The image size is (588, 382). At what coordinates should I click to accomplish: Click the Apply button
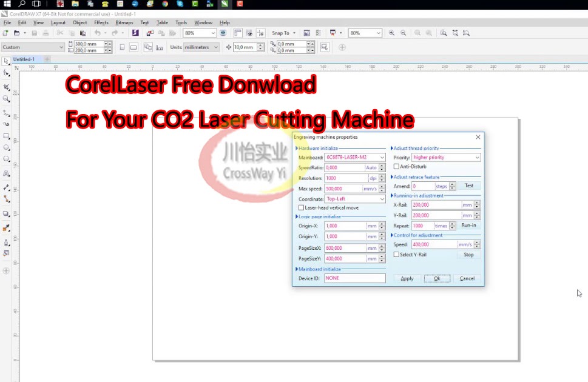tap(407, 278)
